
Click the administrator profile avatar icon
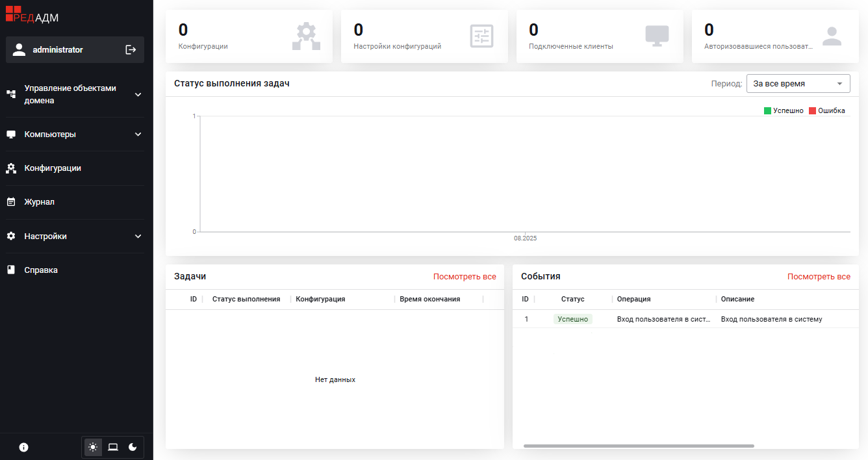point(19,50)
